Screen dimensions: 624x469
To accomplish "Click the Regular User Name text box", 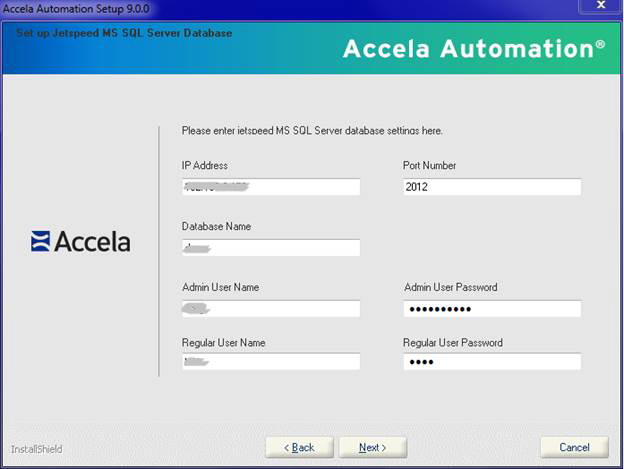I will point(270,362).
